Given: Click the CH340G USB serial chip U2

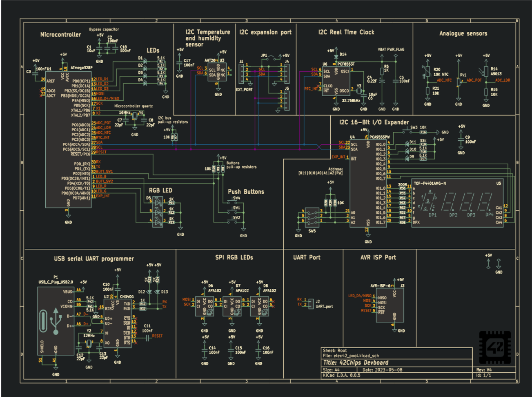Looking at the screenshot, I should coord(118,323).
